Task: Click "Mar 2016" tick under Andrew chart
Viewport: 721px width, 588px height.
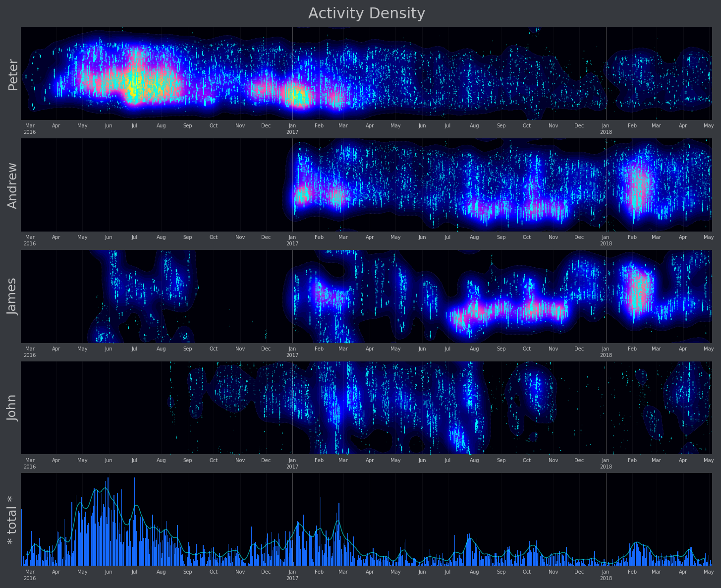Action: pyautogui.click(x=30, y=240)
